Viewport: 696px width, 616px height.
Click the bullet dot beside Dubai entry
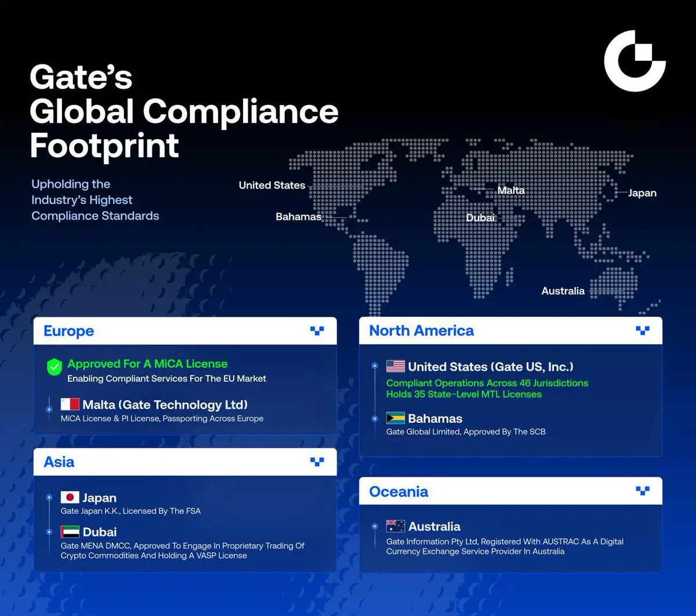tap(49, 532)
